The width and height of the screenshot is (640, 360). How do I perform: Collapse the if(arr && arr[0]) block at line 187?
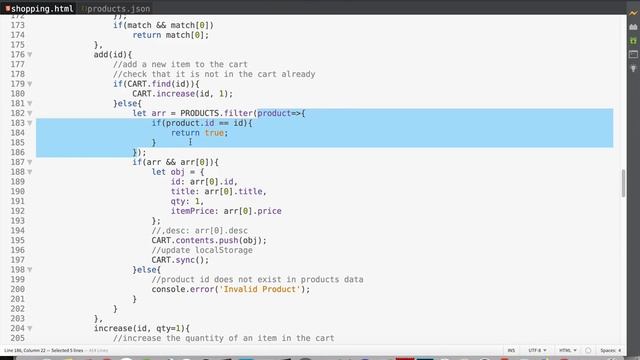tap(30, 162)
